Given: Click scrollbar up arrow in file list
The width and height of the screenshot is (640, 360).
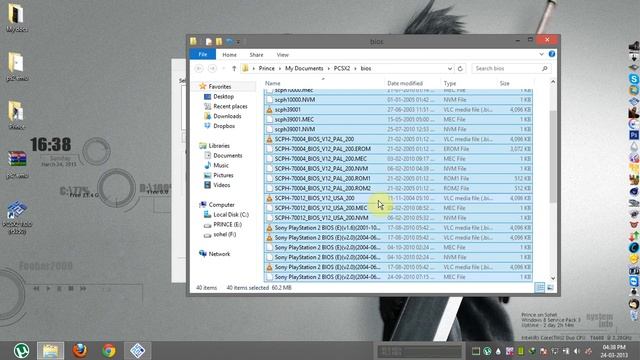Looking at the screenshot, I should [553, 82].
